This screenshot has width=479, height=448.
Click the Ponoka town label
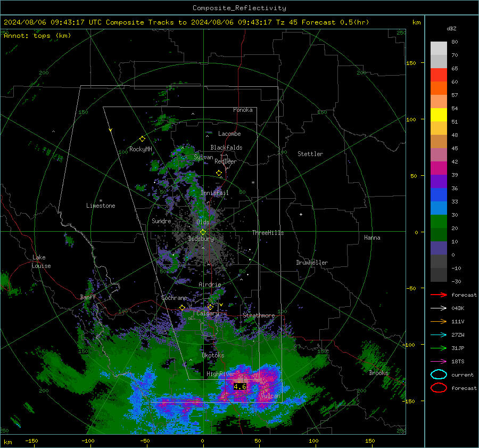243,110
